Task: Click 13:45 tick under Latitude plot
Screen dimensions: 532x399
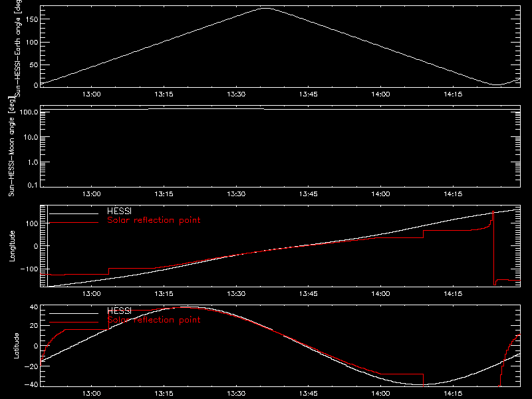Action: (309, 394)
